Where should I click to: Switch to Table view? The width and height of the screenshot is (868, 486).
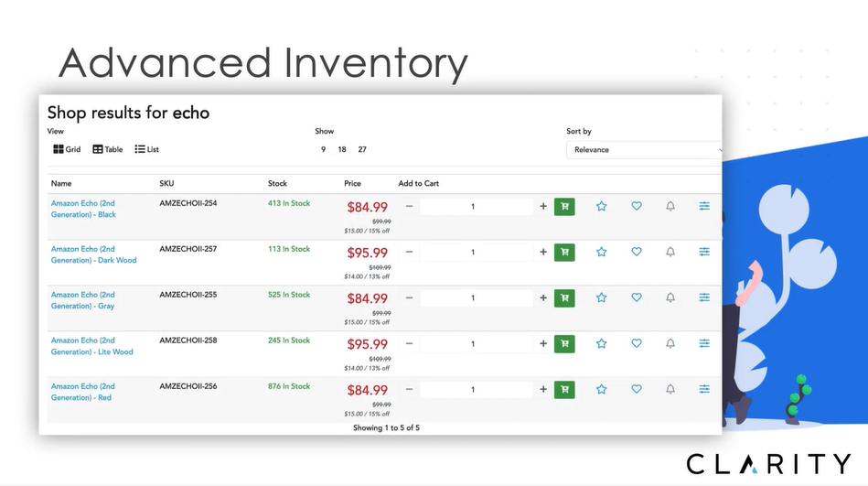click(x=108, y=149)
